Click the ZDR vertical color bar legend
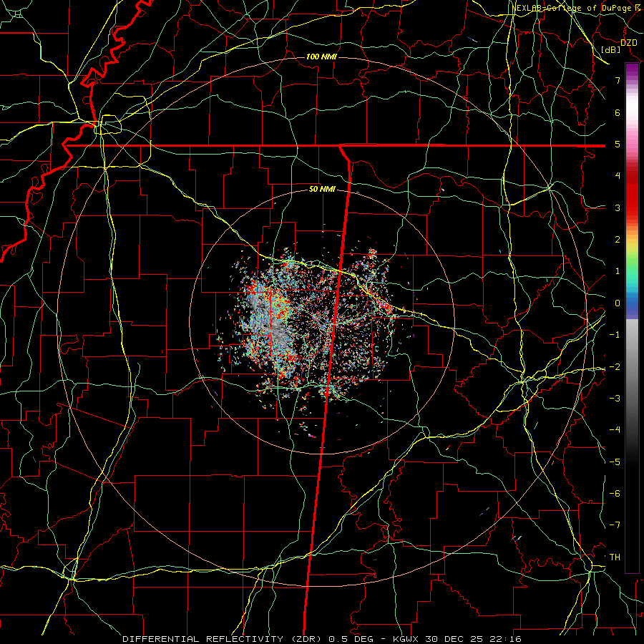 (632, 318)
